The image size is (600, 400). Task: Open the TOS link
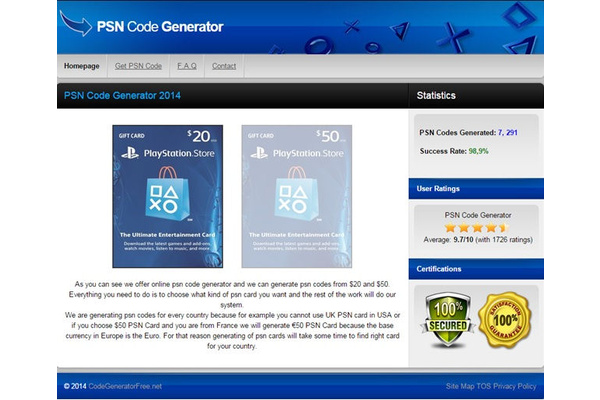click(x=484, y=386)
